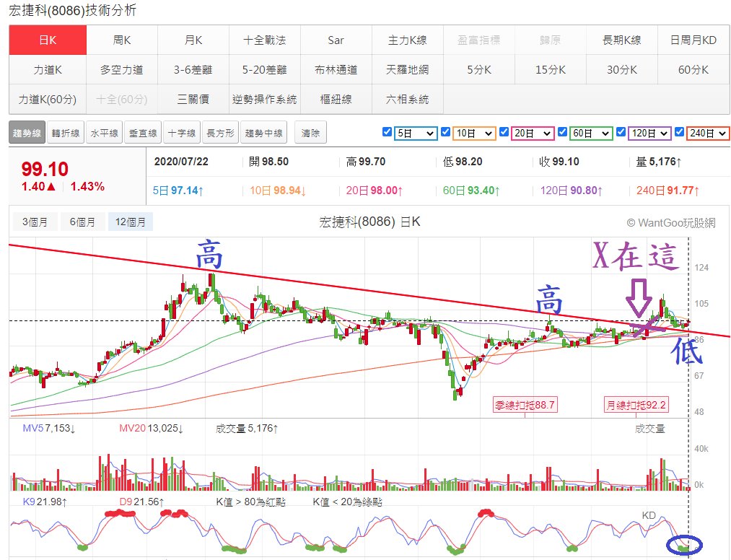Image resolution: width=731 pixels, height=560 pixels.
Task: Open the 3-6差離 tab
Action: (193, 70)
